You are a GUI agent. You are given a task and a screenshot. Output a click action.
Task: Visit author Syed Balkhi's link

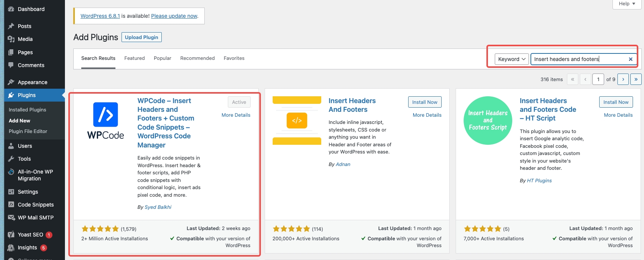tap(158, 207)
